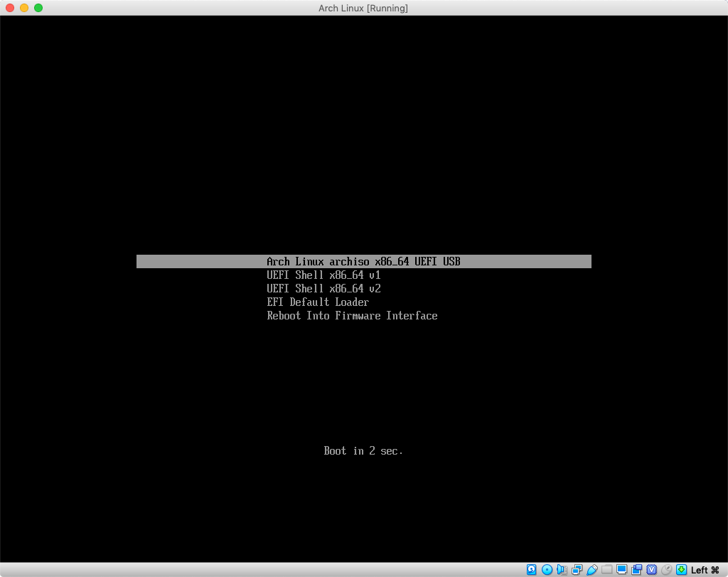The image size is (728, 577).
Task: Click the Arch Linux [Running] window title
Action: pyautogui.click(x=363, y=8)
